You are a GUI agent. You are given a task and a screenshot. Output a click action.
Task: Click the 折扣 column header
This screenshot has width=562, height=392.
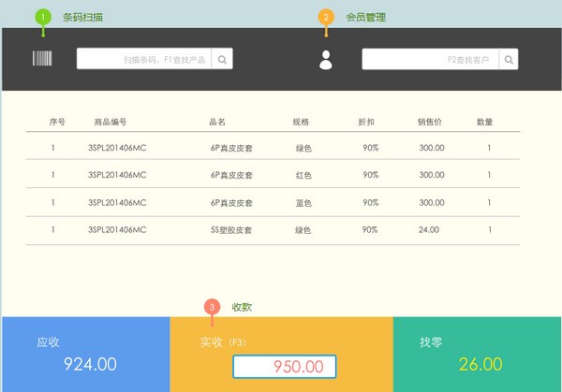click(366, 122)
